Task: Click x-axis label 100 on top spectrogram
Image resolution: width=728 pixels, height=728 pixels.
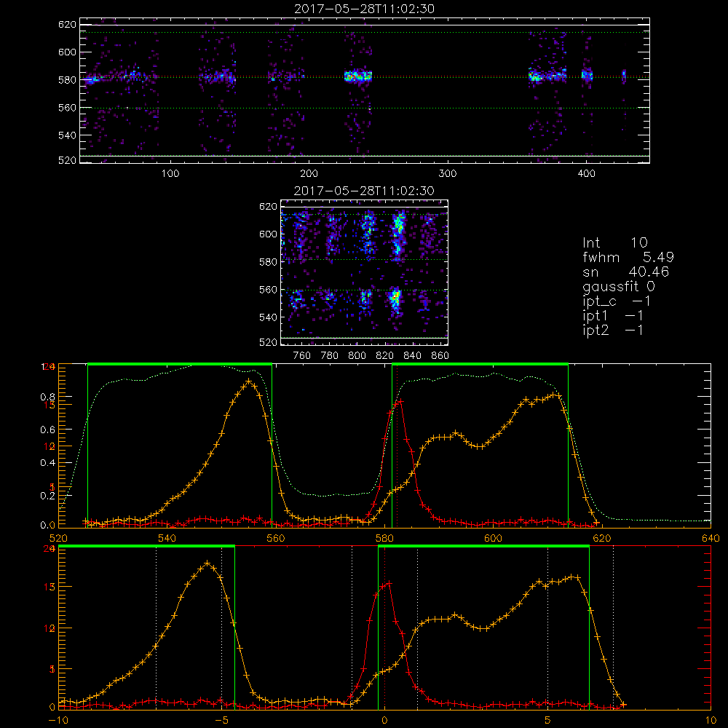Action: 170,174
